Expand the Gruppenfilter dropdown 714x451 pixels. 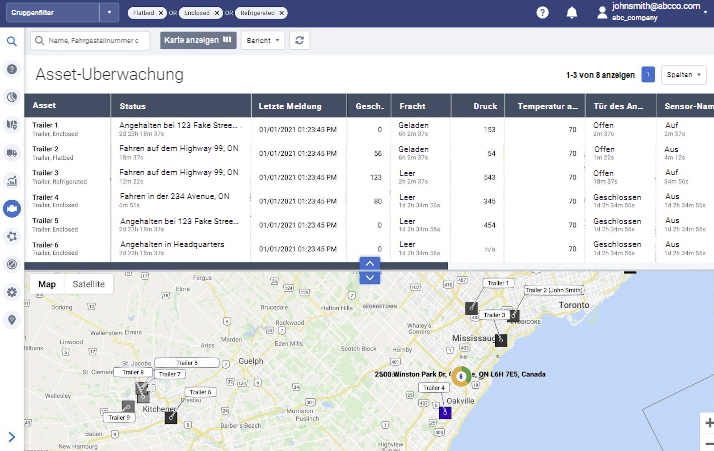tap(108, 13)
